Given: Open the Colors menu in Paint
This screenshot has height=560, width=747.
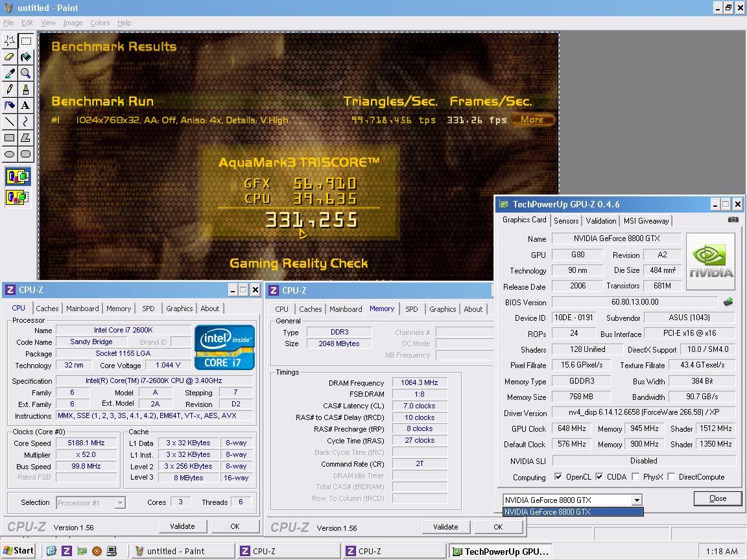Looking at the screenshot, I should 100,23.
